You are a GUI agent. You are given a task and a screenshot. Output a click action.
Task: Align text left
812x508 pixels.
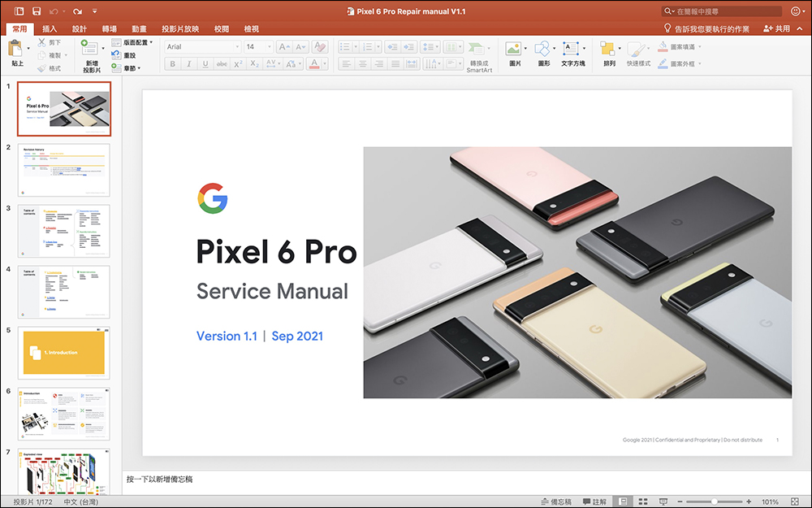pyautogui.click(x=346, y=63)
